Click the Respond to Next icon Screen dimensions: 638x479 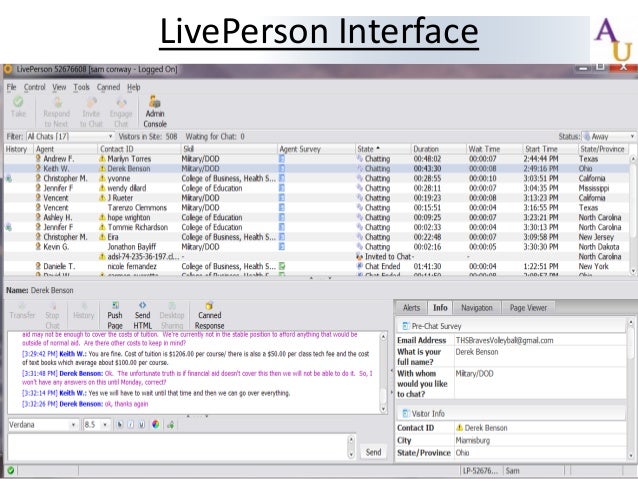pos(57,112)
